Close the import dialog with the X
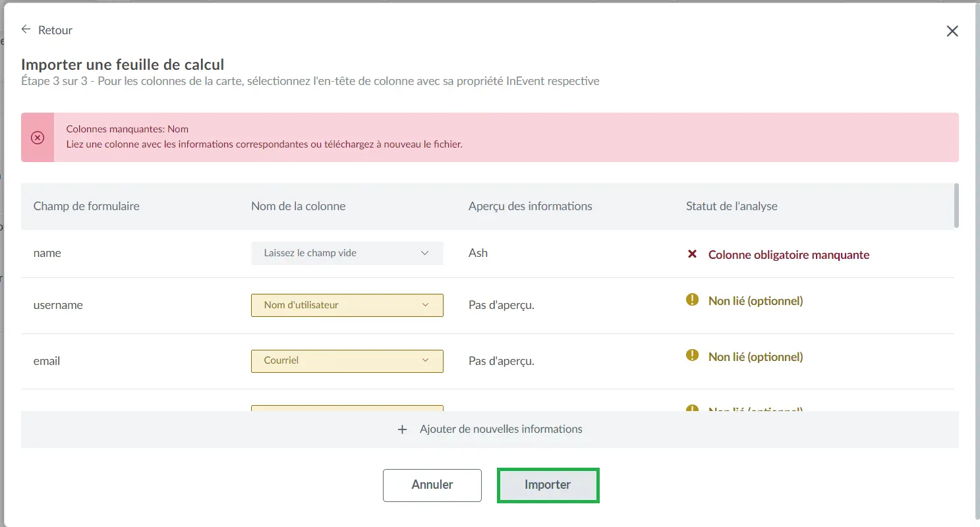This screenshot has width=980, height=527. point(952,31)
